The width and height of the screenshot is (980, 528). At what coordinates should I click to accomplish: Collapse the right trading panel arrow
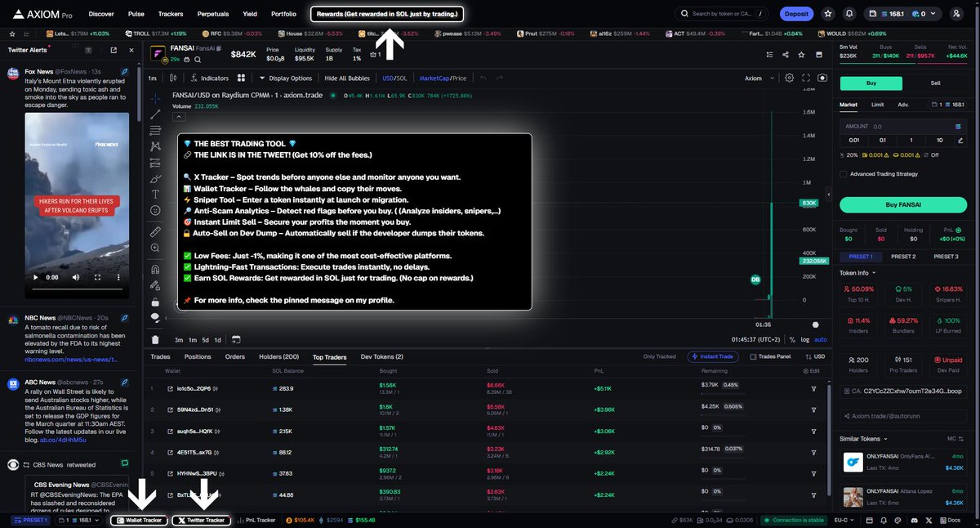pyautogui.click(x=830, y=195)
